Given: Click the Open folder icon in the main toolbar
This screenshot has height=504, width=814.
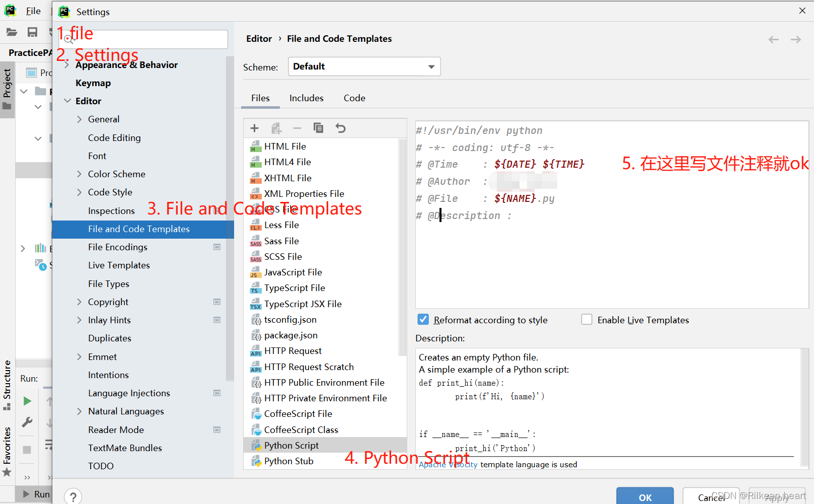Looking at the screenshot, I should coord(12,32).
